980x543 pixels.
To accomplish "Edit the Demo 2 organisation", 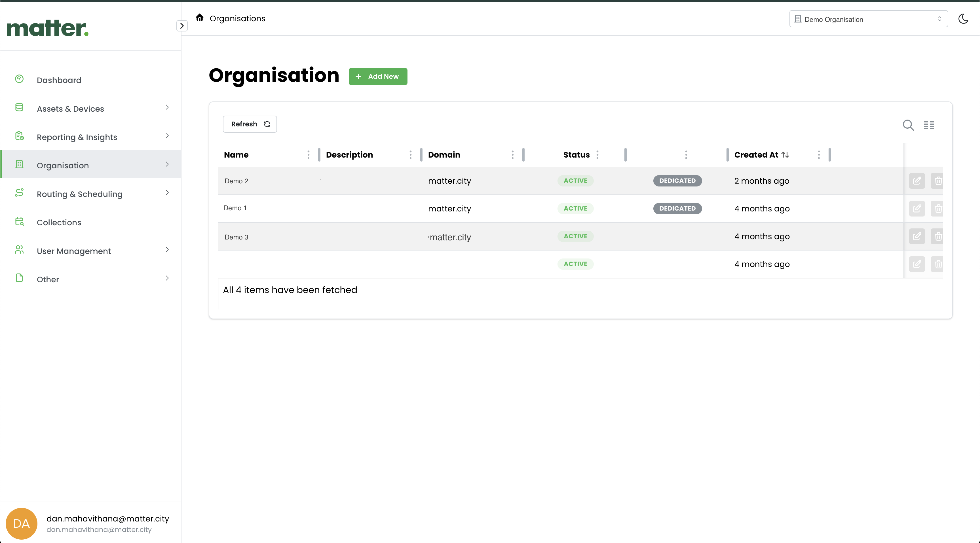I will click(x=917, y=181).
